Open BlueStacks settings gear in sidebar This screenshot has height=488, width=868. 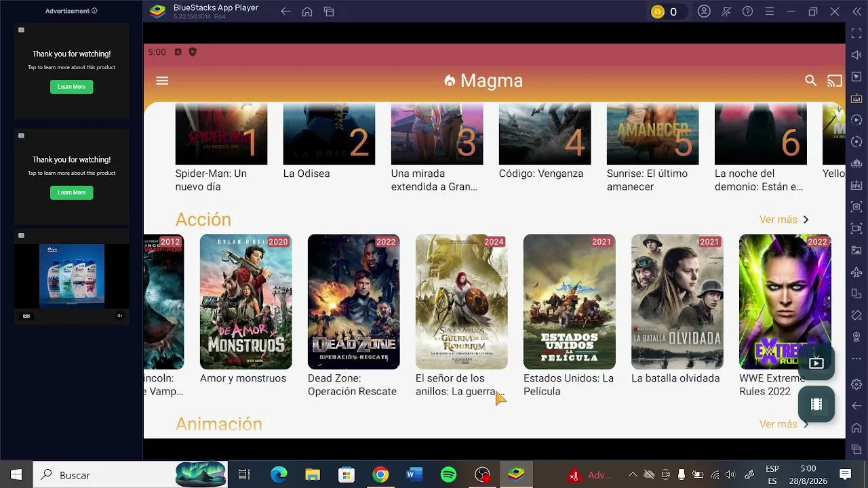coord(856,384)
